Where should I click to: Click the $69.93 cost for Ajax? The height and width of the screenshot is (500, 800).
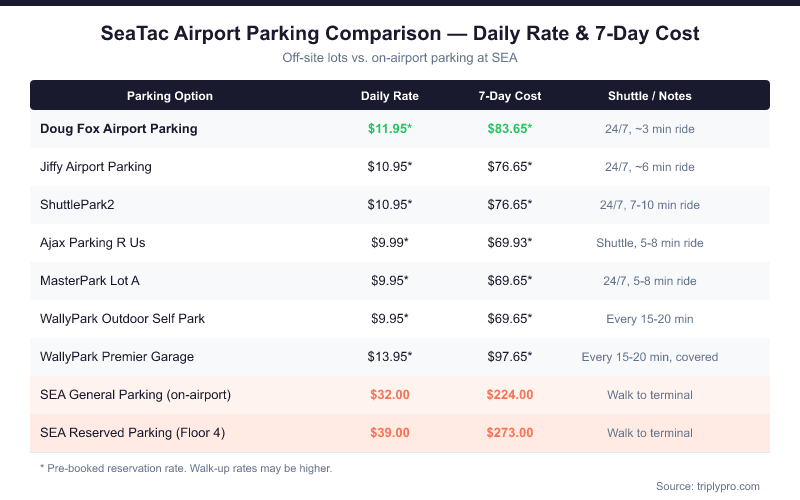click(x=510, y=242)
